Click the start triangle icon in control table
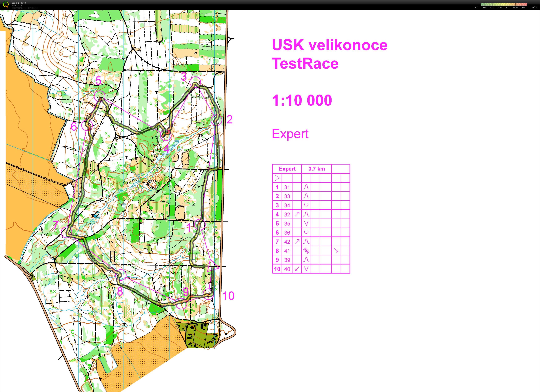 click(x=277, y=178)
